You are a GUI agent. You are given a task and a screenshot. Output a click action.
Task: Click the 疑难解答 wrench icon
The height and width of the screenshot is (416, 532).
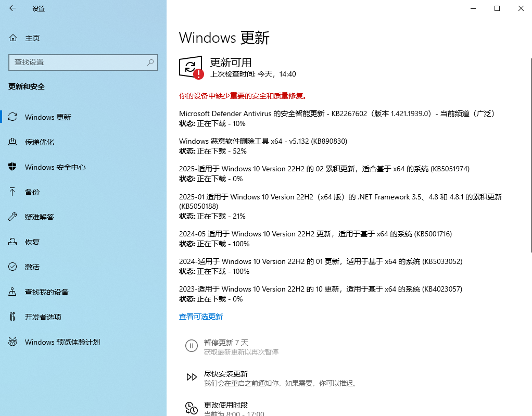12,217
